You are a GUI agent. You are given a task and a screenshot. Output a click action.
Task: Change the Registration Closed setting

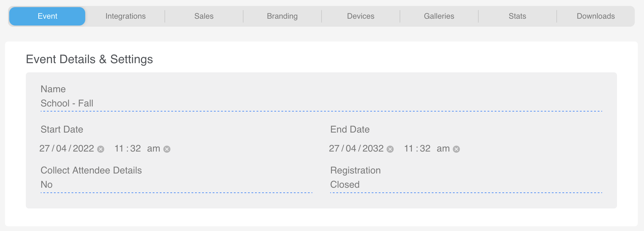tap(466, 185)
